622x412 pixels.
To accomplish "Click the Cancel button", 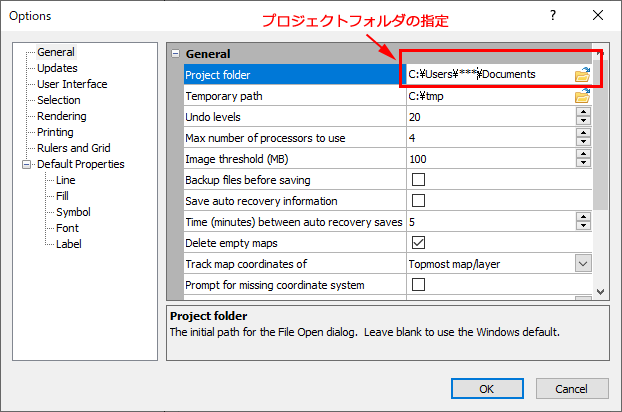I will coord(572,388).
